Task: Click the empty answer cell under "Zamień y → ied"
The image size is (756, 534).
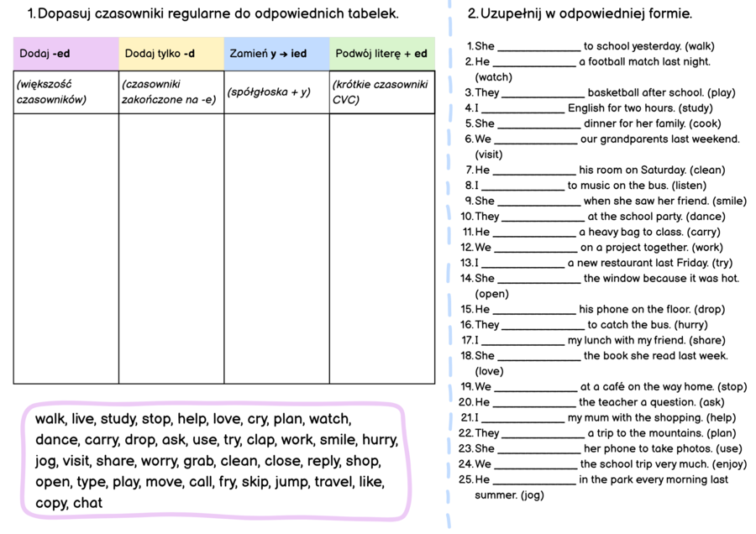Action: (x=276, y=249)
